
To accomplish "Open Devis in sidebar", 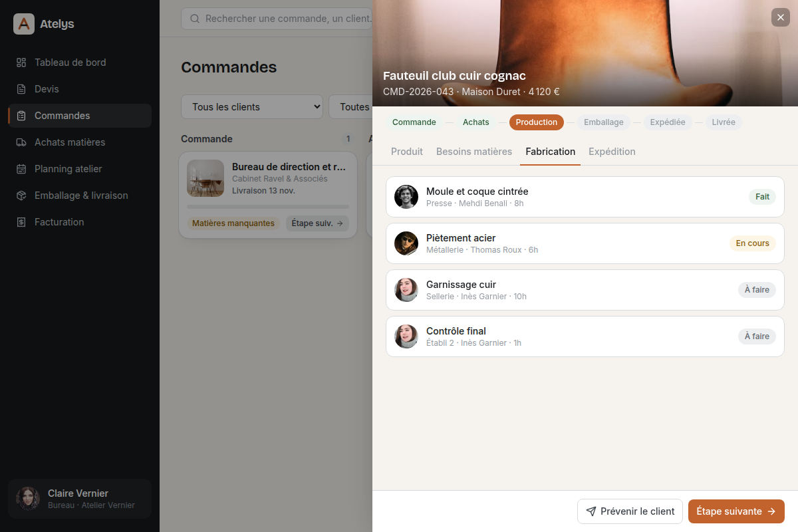I will pos(80,89).
